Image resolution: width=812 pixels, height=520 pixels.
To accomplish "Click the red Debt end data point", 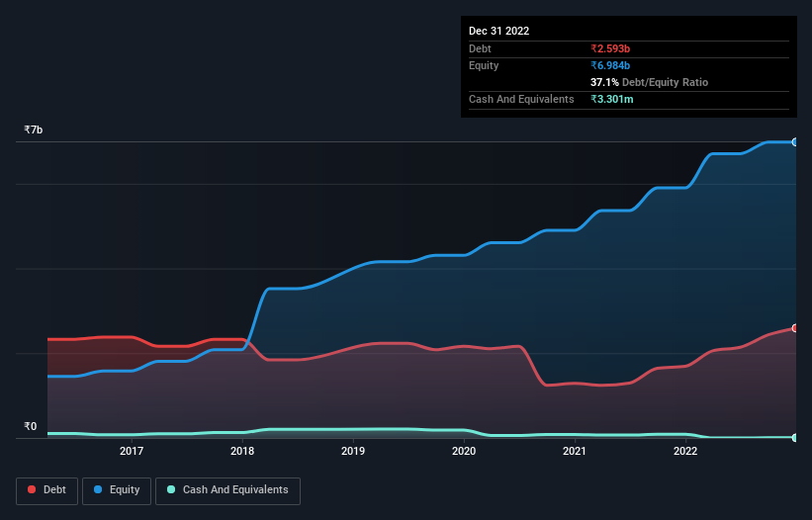I will click(795, 328).
